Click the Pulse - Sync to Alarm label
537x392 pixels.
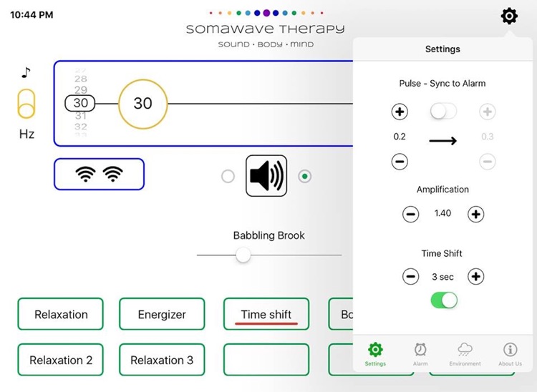click(x=442, y=84)
